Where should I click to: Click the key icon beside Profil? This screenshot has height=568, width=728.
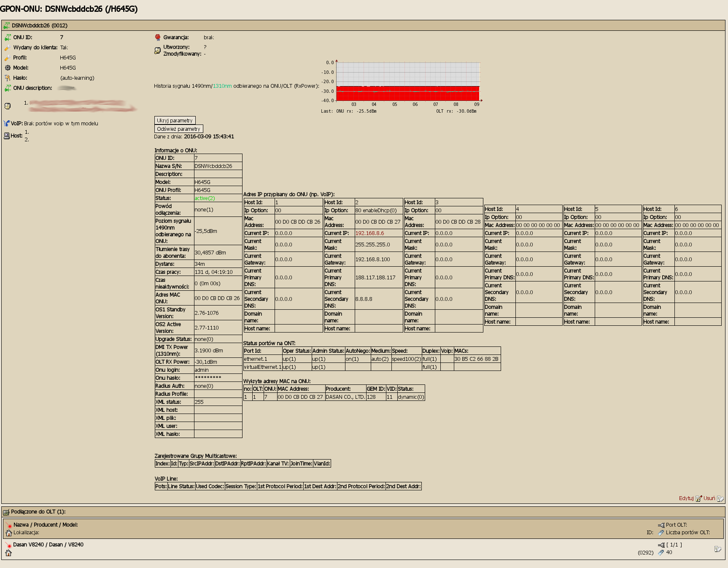pyautogui.click(x=8, y=58)
